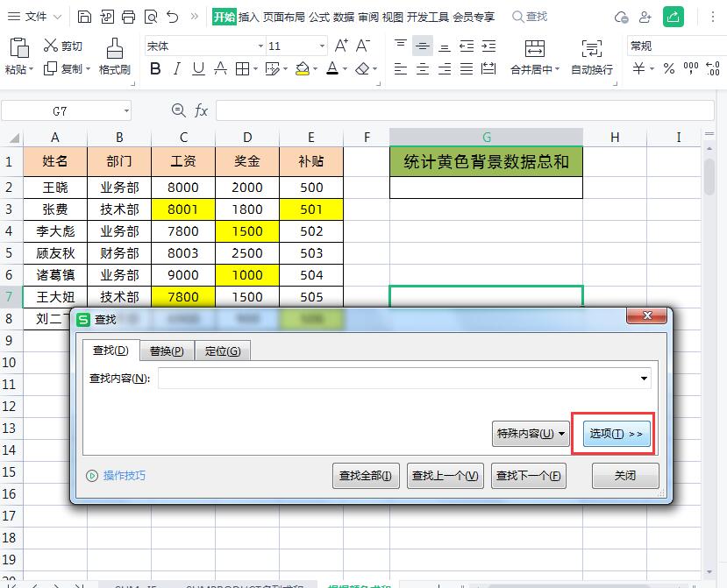Click the Copy icon
The image size is (727, 588).
click(50, 68)
